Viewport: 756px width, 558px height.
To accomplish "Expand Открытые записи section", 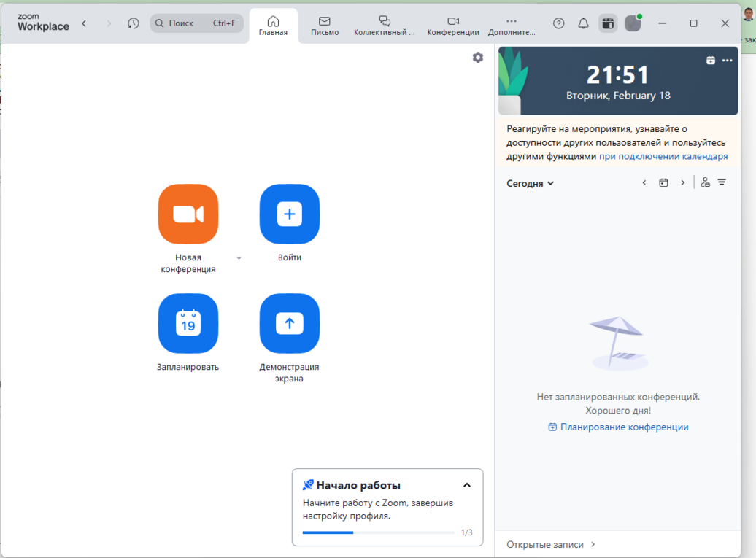I will pyautogui.click(x=551, y=544).
